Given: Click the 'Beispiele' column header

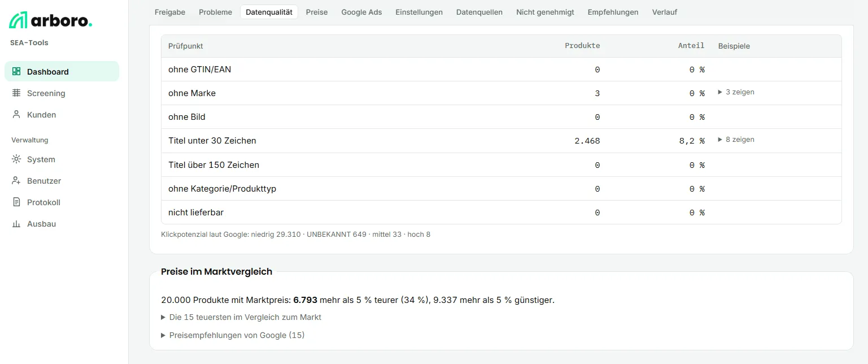Looking at the screenshot, I should click(734, 46).
